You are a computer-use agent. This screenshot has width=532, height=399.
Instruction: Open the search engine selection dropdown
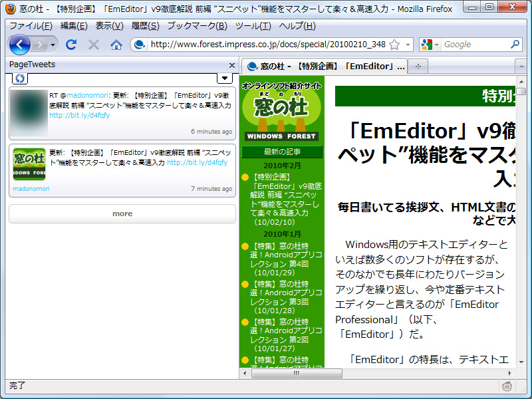(x=438, y=44)
